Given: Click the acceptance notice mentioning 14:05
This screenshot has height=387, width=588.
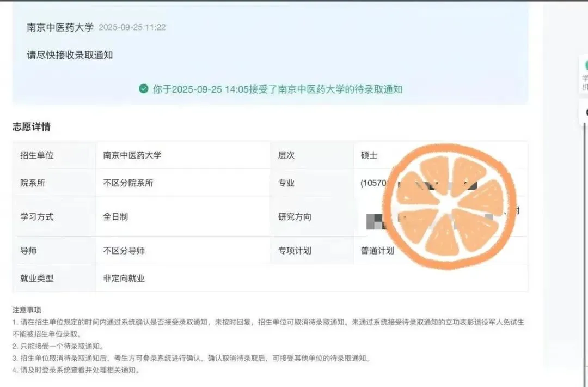Looking at the screenshot, I should pos(278,89).
